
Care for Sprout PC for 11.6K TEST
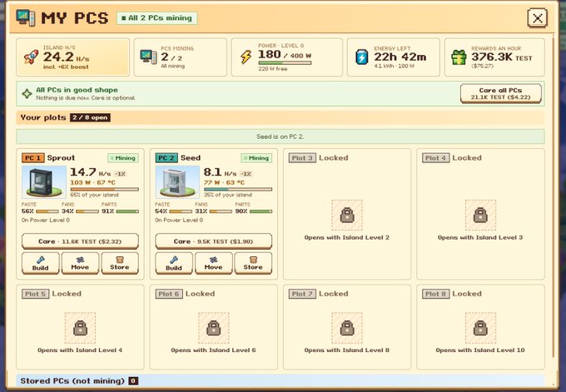(x=80, y=241)
